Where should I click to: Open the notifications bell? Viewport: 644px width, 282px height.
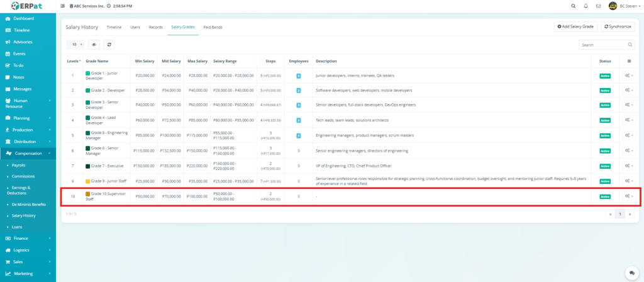[586, 6]
